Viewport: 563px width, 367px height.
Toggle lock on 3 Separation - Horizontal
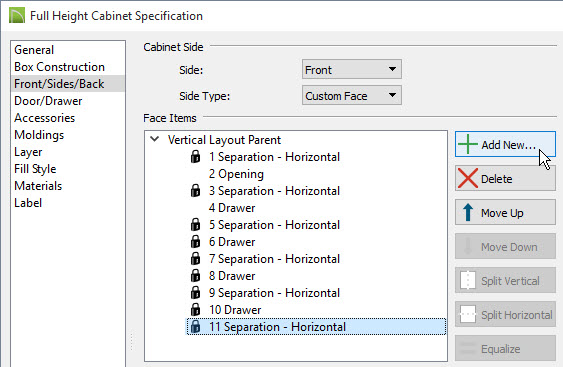[195, 191]
